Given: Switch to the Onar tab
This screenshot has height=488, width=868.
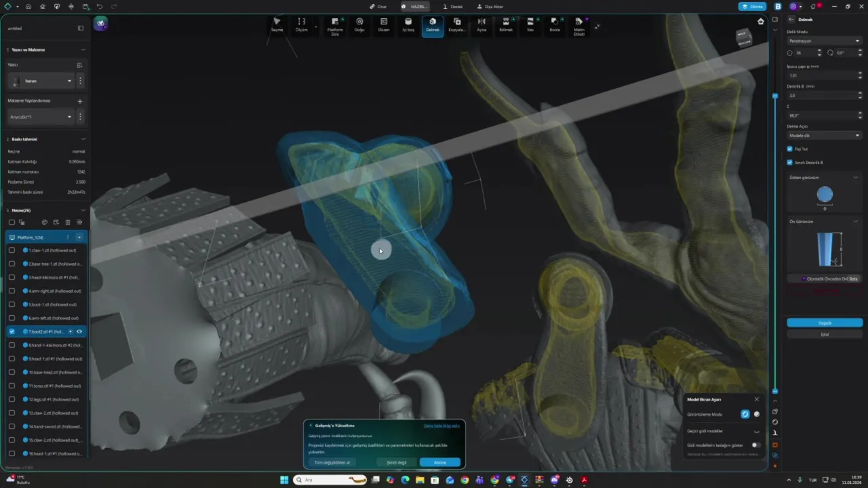Looking at the screenshot, I should tap(378, 7).
